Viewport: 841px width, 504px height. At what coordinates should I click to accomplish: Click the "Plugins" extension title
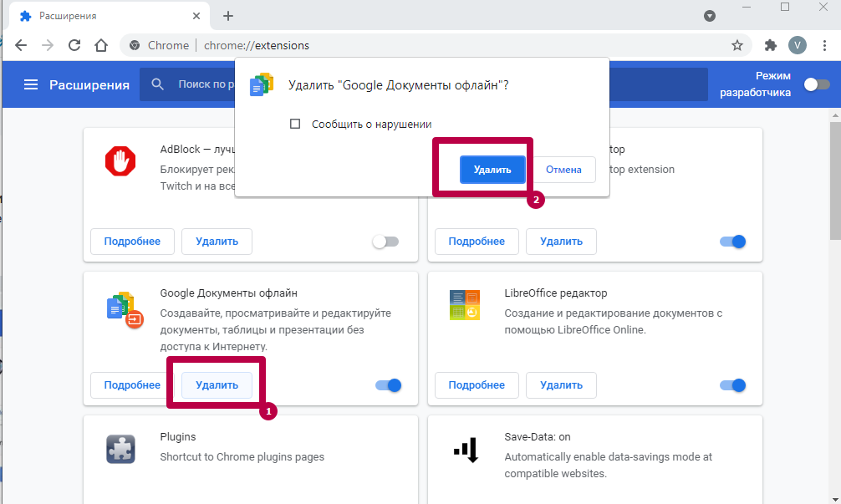(178, 437)
